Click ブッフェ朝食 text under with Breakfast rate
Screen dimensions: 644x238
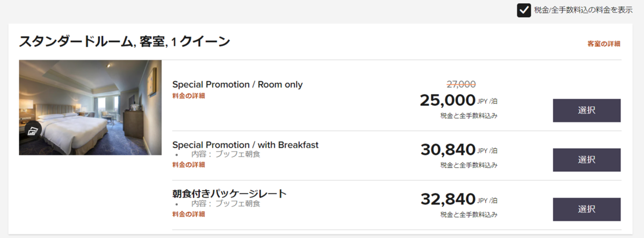pos(237,154)
